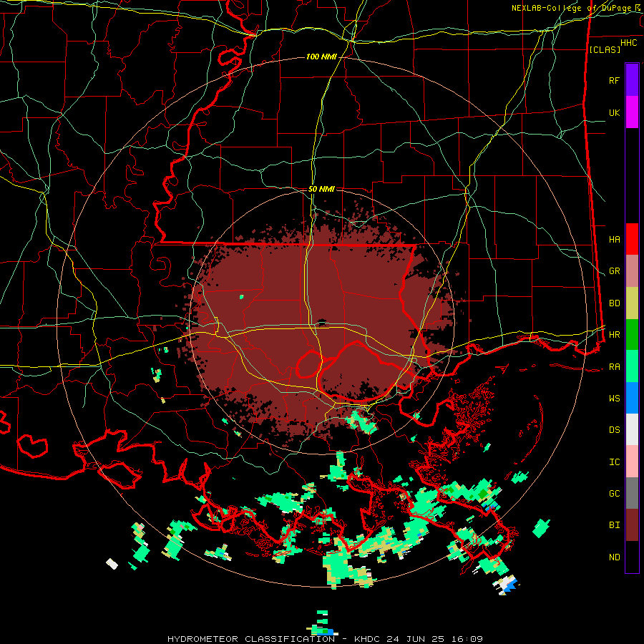Click the 'GR' legend label
Image resolution: width=644 pixels, height=644 pixels.
tap(614, 271)
